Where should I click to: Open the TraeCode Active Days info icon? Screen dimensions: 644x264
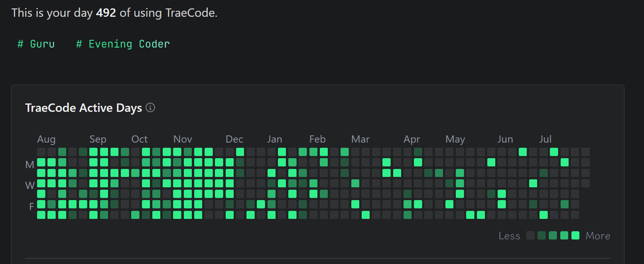[x=150, y=107]
